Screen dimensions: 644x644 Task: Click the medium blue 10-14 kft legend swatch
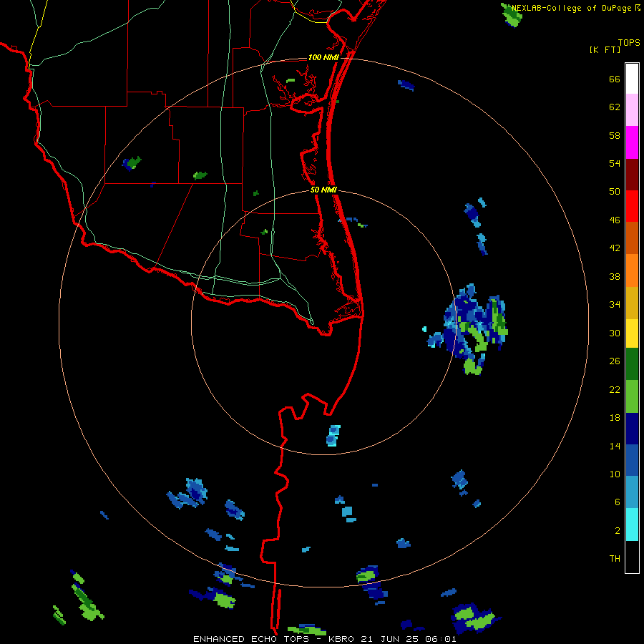632,460
